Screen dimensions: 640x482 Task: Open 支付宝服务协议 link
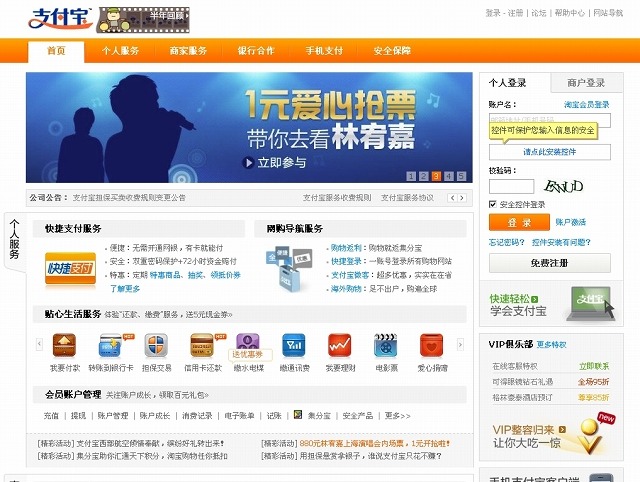[407, 198]
